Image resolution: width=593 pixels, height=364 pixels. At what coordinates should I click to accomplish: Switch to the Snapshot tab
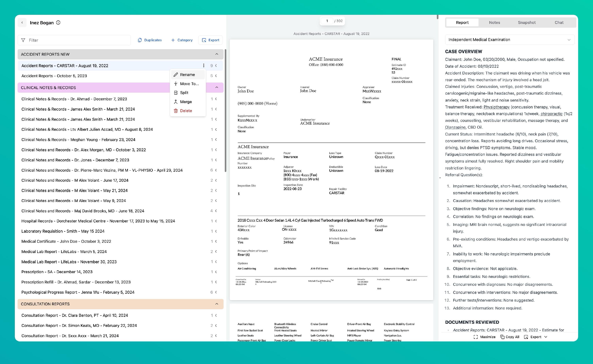[527, 23]
